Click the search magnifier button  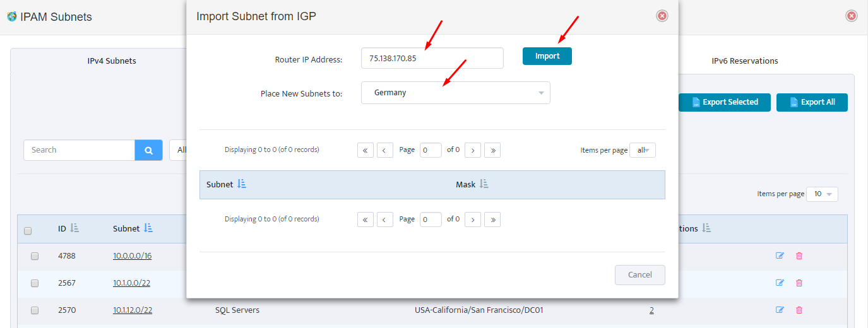148,150
